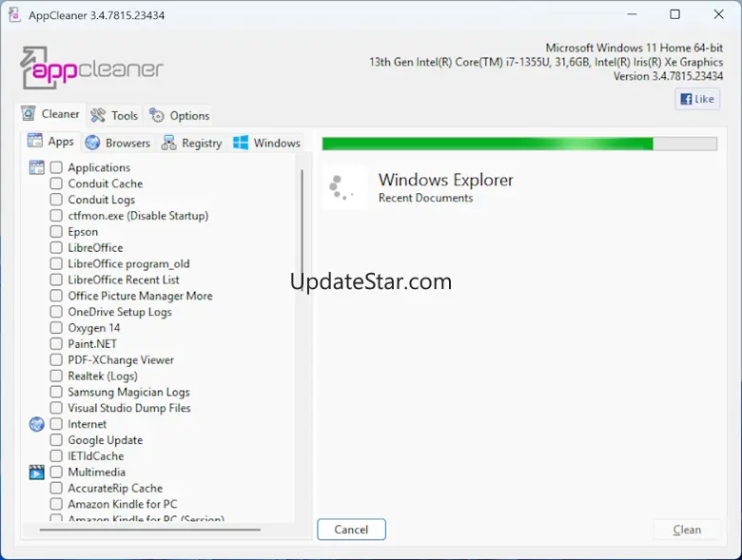This screenshot has height=560, width=742.
Task: Maximize the AppCleaner window
Action: (x=675, y=14)
